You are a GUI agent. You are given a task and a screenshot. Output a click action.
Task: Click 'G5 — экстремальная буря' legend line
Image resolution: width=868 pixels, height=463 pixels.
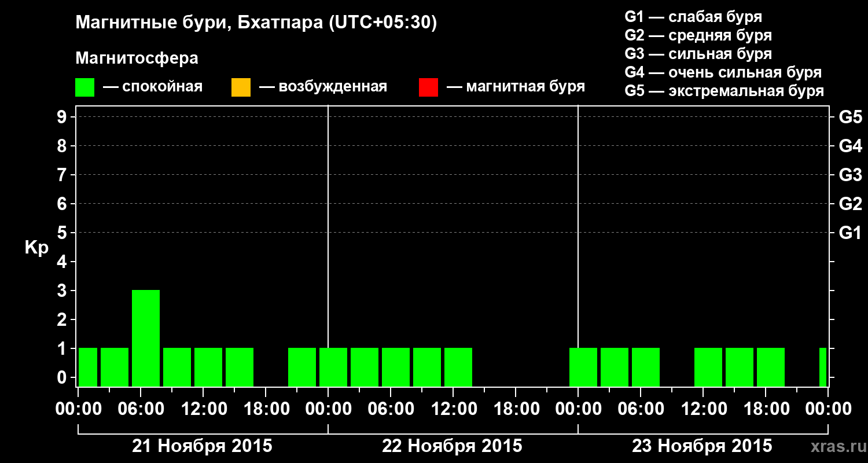click(724, 91)
